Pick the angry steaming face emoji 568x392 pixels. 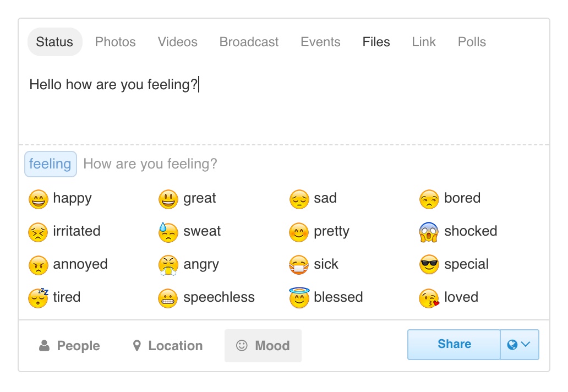click(x=168, y=265)
